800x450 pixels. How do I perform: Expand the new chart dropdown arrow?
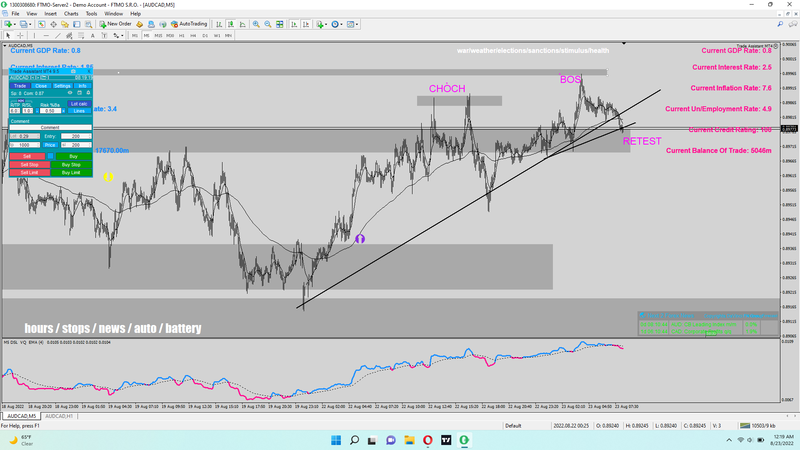click(x=15, y=24)
